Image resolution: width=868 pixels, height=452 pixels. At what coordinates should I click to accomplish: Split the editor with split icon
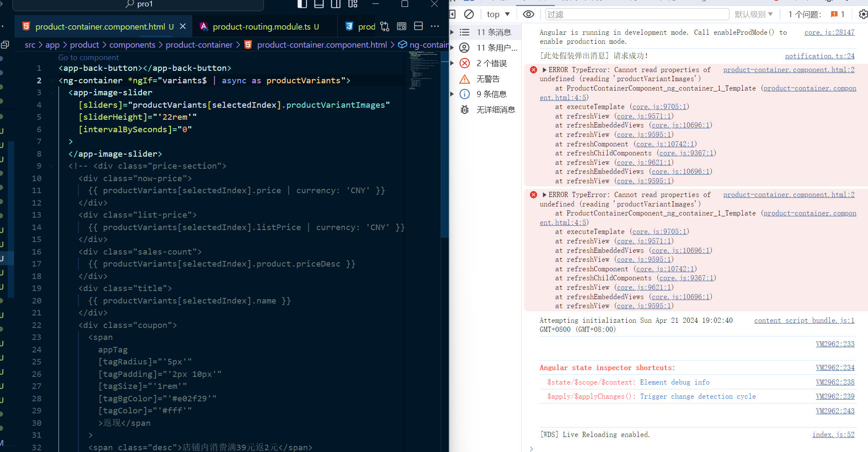click(x=418, y=26)
